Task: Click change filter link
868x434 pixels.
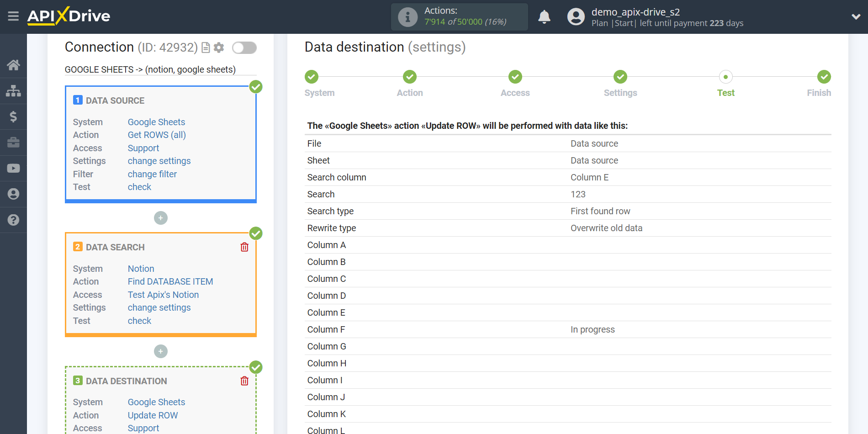Action: click(x=152, y=174)
